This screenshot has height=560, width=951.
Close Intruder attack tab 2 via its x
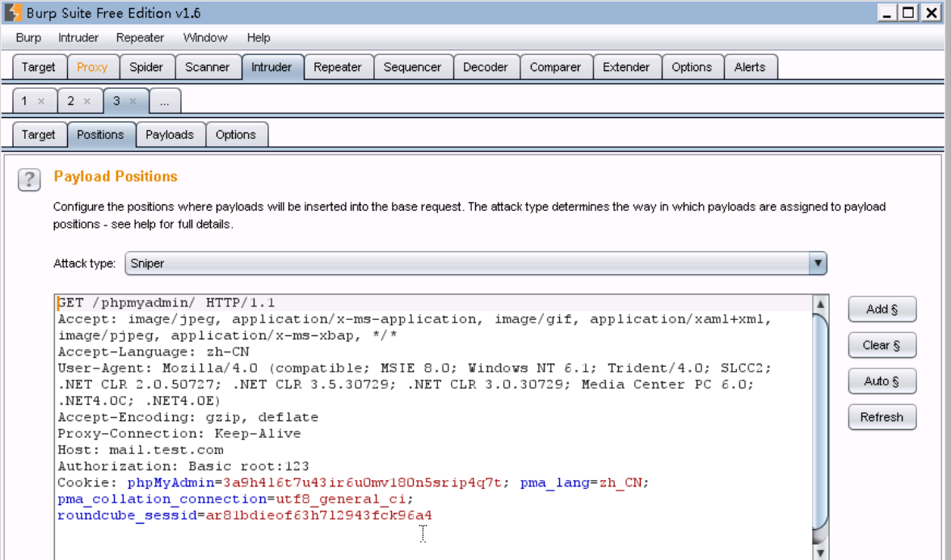pos(86,101)
